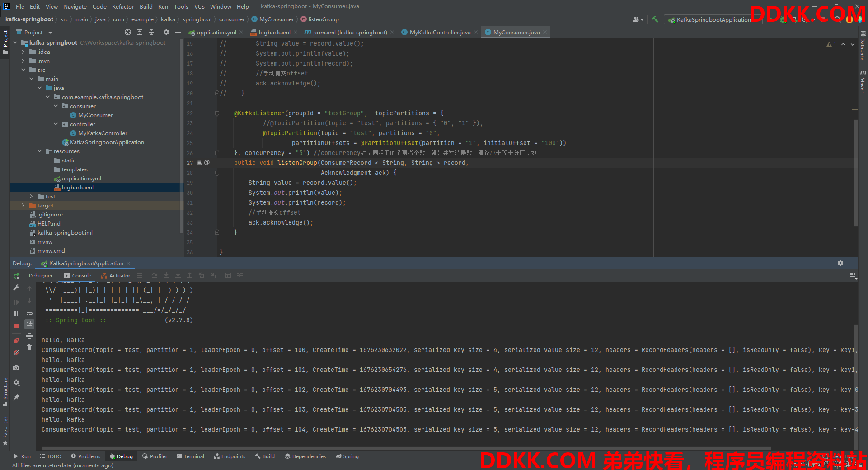Switch to Debugger tab
The width and height of the screenshot is (868, 470).
coord(41,276)
